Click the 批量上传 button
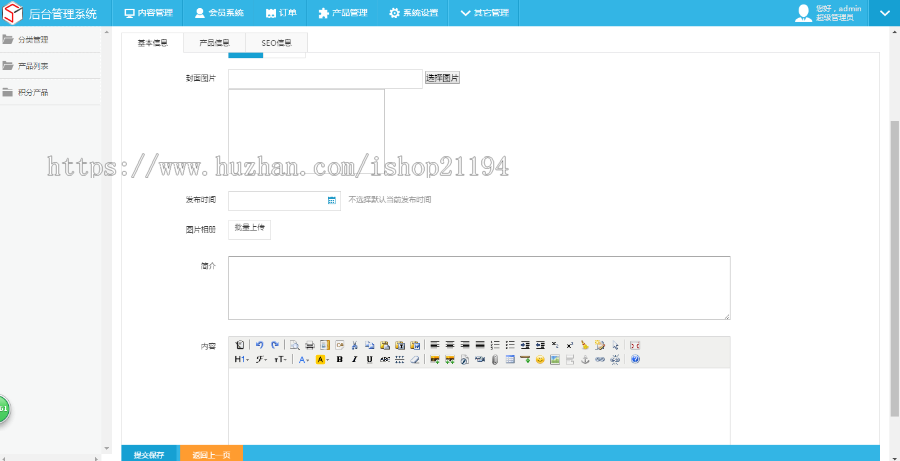Image resolution: width=900 pixels, height=461 pixels. click(249, 228)
